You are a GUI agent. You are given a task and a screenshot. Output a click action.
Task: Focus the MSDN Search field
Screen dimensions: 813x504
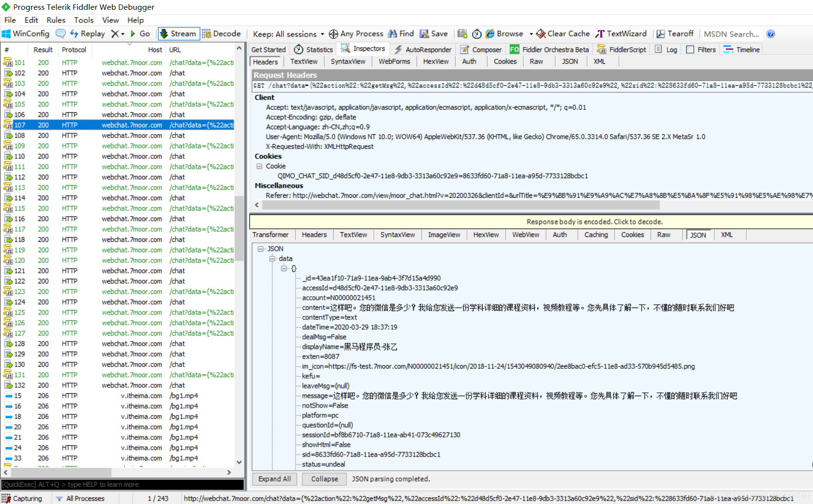coord(731,34)
